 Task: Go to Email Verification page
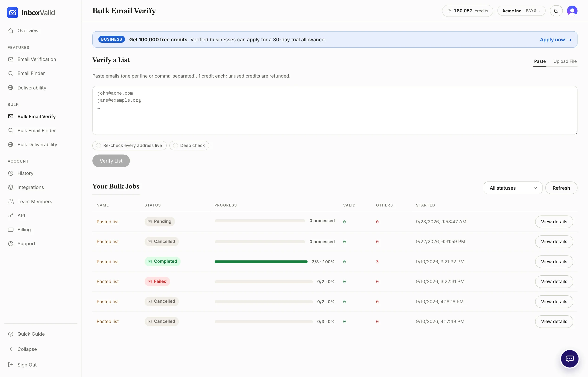[x=37, y=59]
